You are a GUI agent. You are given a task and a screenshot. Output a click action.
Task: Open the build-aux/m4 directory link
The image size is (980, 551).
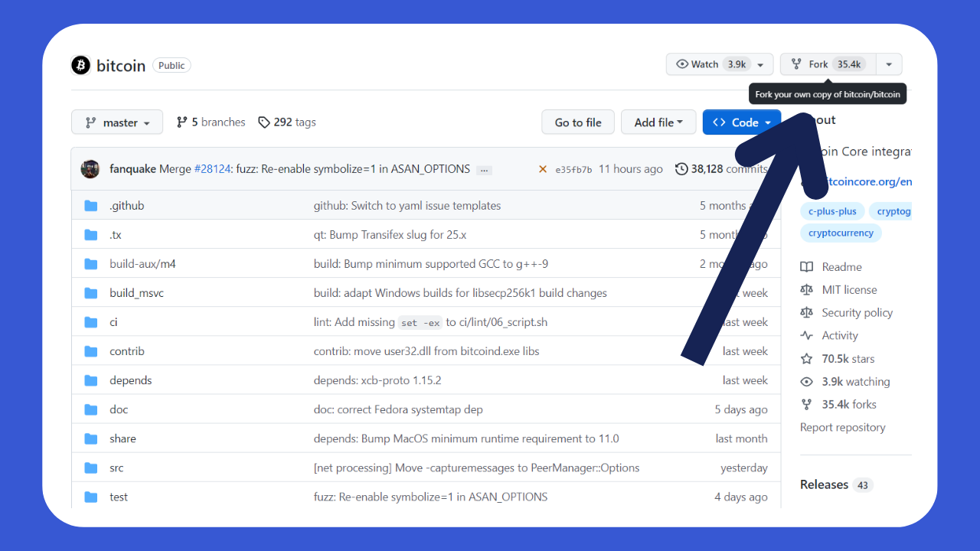click(143, 264)
